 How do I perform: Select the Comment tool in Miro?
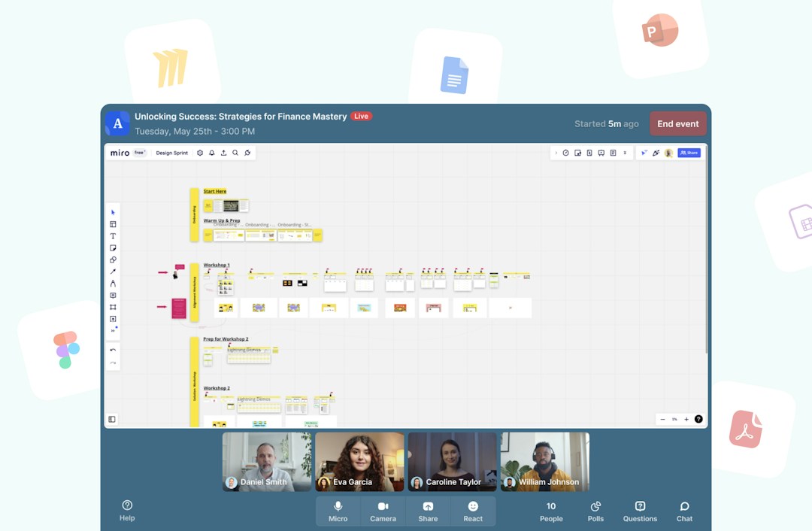pyautogui.click(x=113, y=296)
